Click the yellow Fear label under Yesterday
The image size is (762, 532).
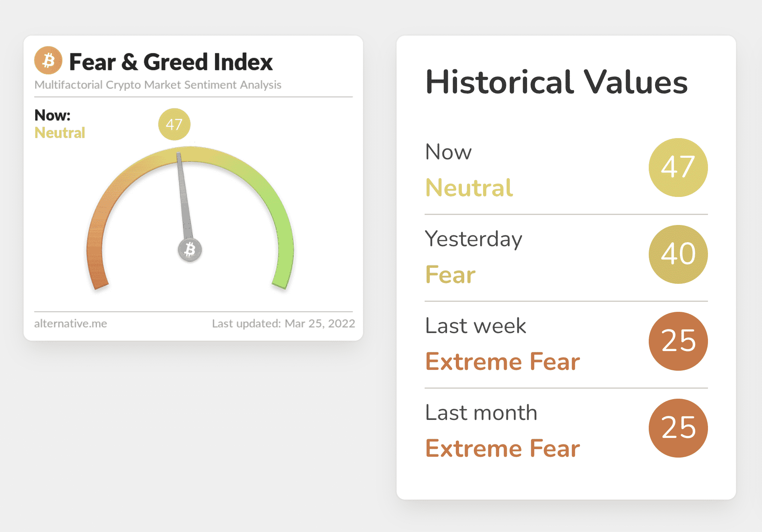tap(450, 275)
